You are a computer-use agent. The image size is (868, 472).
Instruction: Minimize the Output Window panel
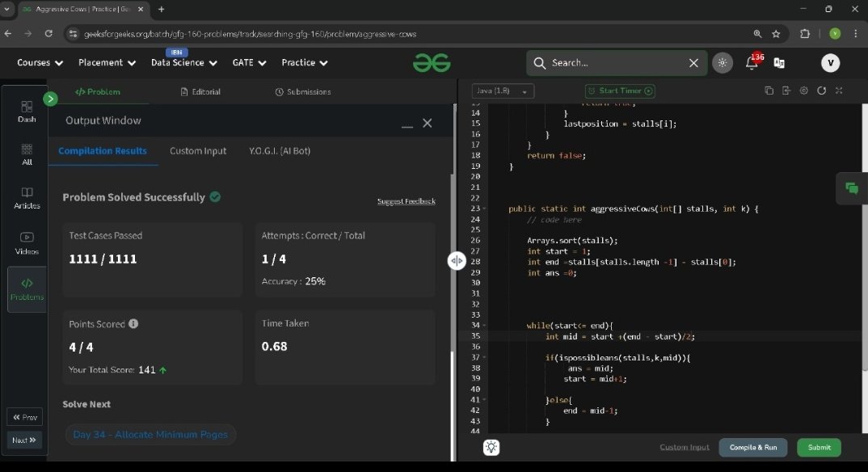click(x=407, y=125)
